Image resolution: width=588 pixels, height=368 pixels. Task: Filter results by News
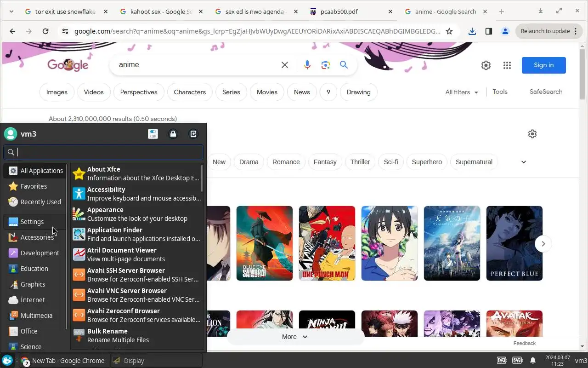tap(302, 92)
